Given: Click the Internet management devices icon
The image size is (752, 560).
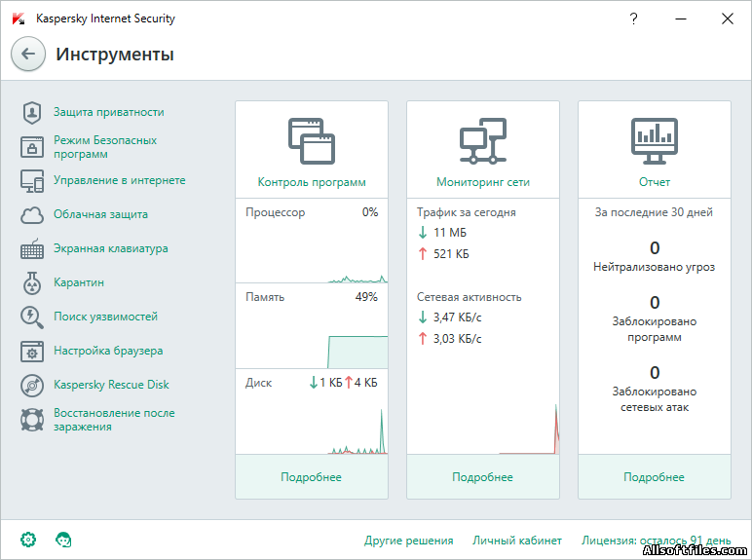Looking at the screenshot, I should point(32,181).
